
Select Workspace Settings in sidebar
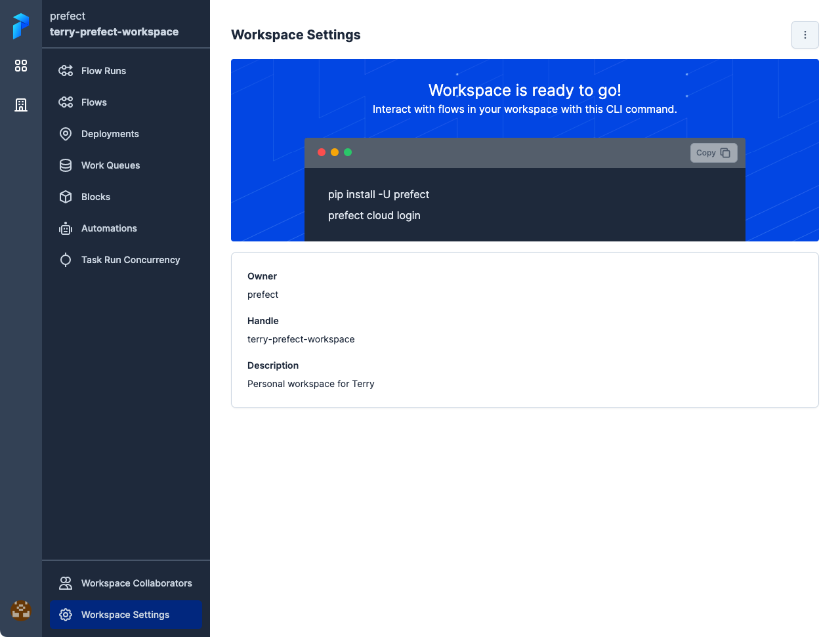tap(126, 615)
